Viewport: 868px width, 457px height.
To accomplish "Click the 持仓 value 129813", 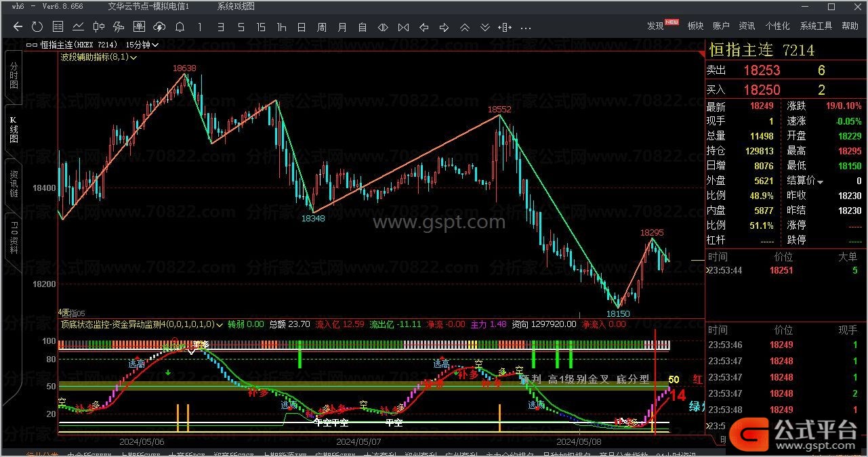I will (758, 151).
